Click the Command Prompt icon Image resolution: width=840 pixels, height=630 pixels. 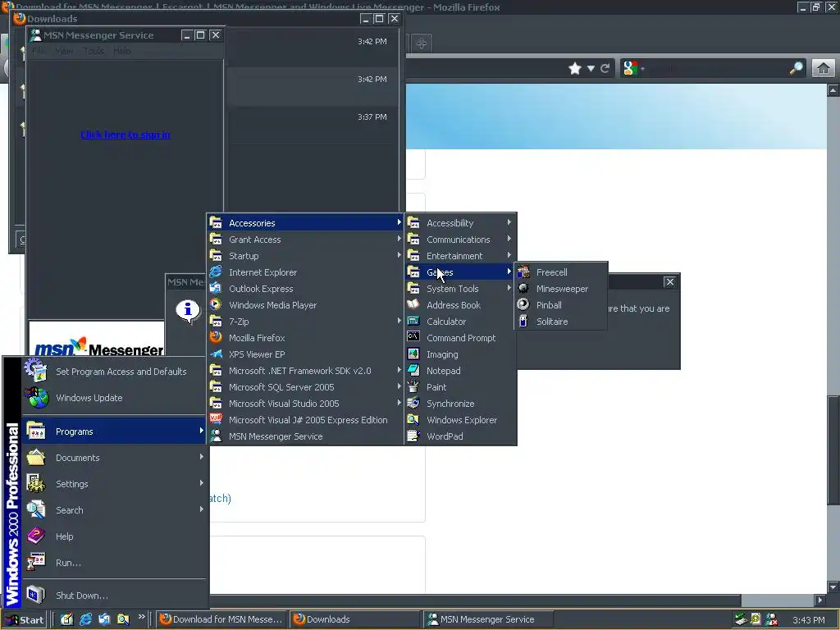(x=413, y=337)
